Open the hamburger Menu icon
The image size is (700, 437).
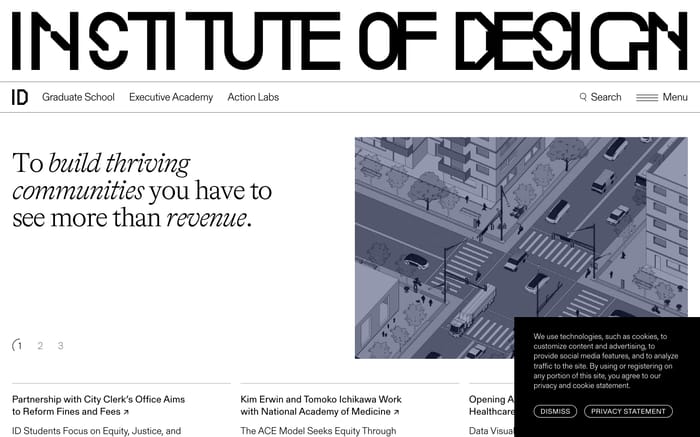tap(647, 97)
